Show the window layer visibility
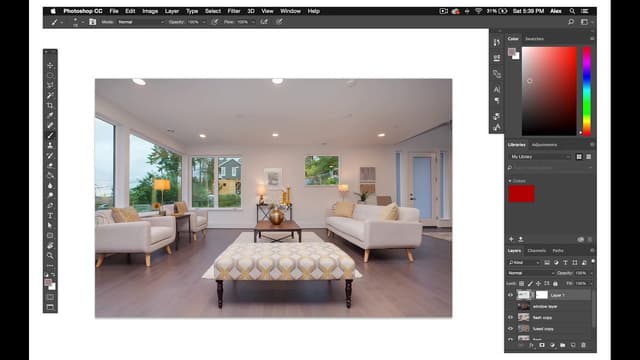 click(510, 306)
